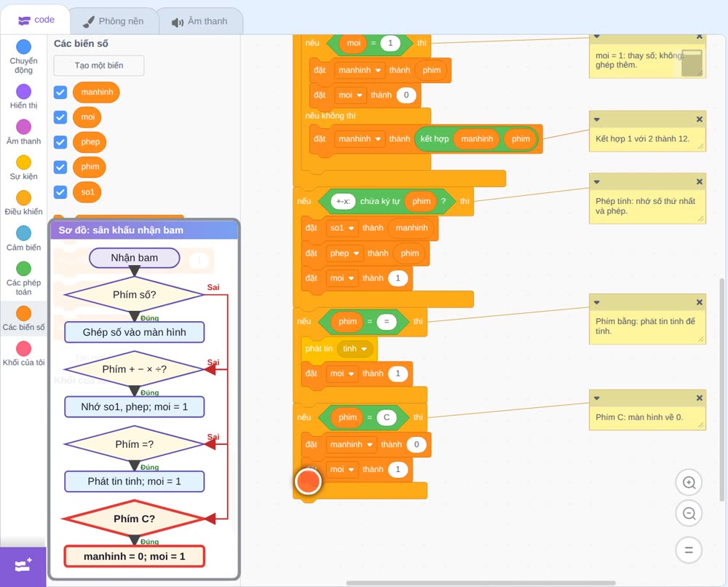
Task: Switch to the Âm thanh tab
Action: 200,21
